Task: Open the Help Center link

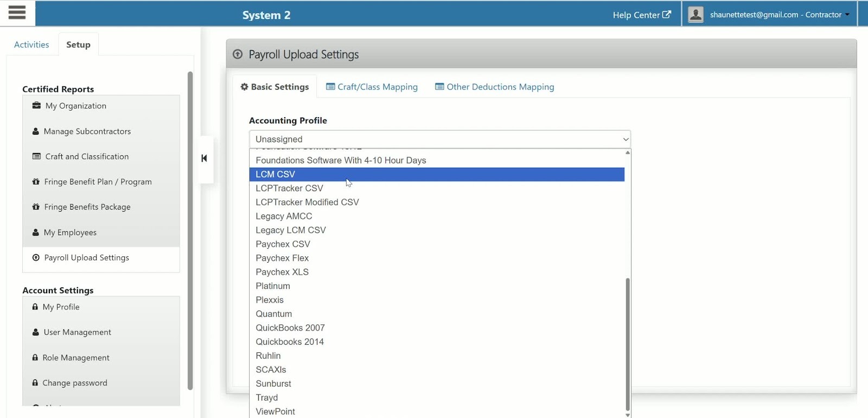Action: (642, 15)
